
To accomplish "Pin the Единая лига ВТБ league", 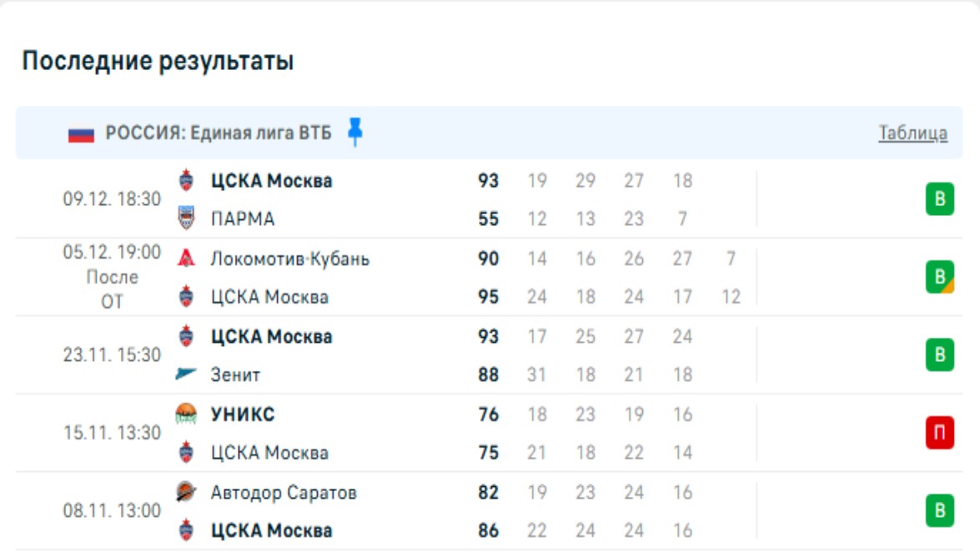I will point(355,133).
